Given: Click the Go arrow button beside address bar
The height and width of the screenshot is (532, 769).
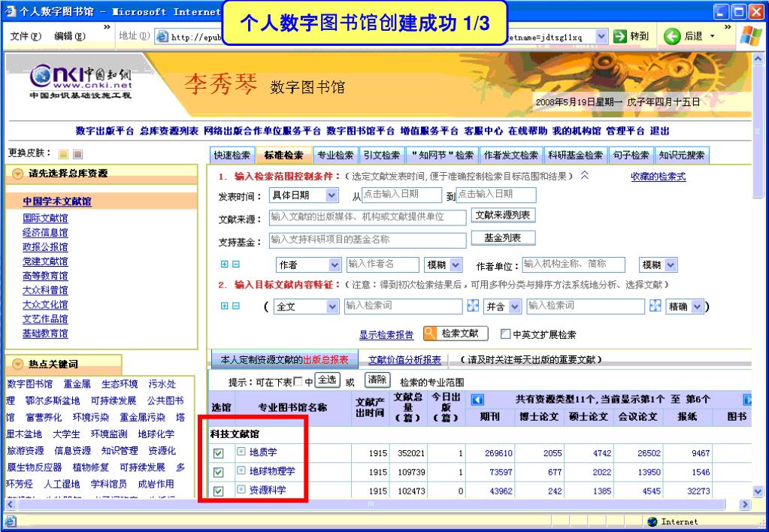Looking at the screenshot, I should click(620, 36).
